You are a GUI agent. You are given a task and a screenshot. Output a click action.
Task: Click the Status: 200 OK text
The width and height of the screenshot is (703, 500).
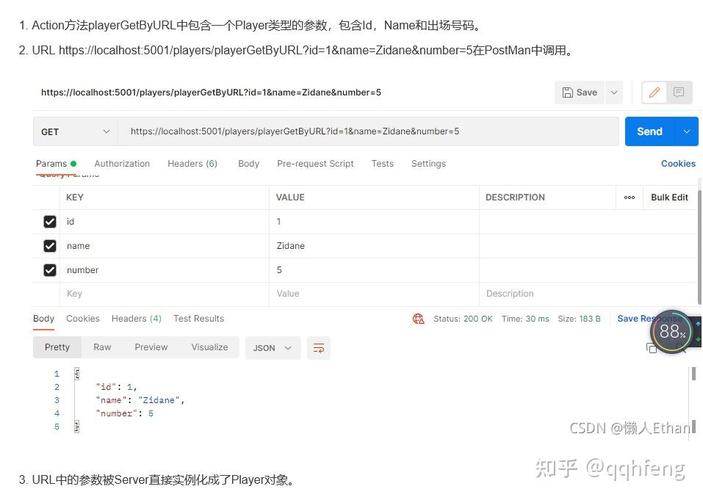463,319
